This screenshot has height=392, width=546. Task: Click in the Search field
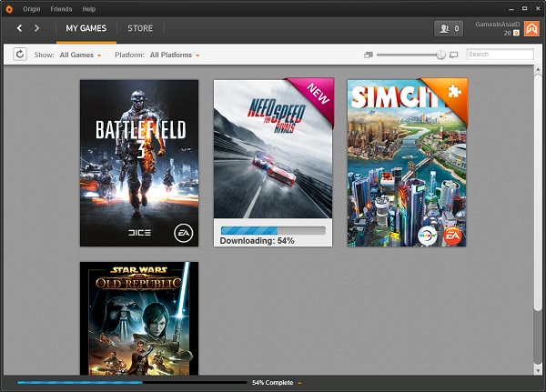click(500, 55)
